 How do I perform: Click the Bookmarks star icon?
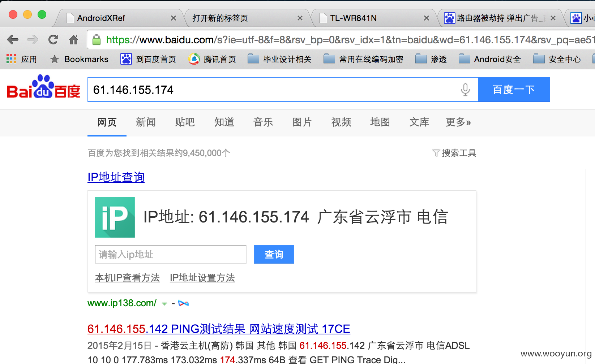tap(55, 59)
